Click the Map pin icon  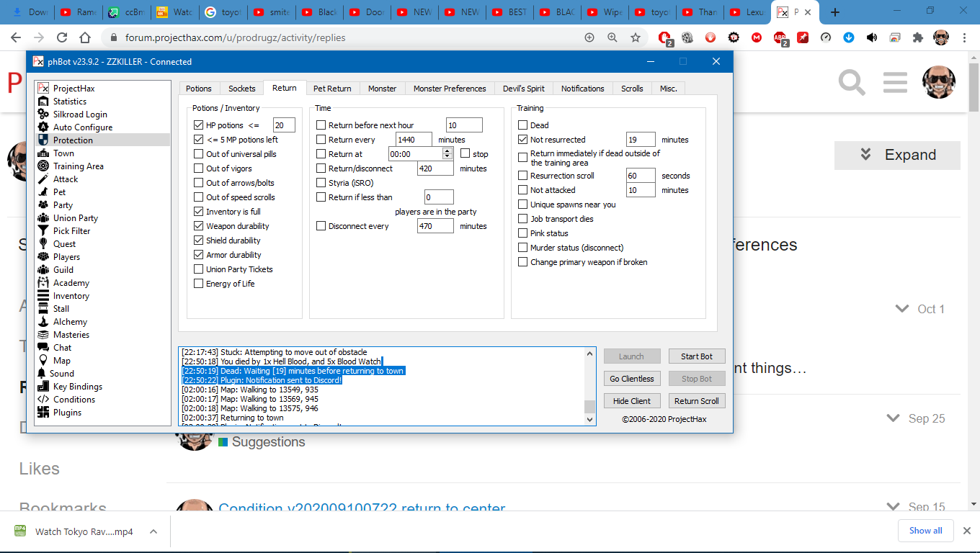pos(43,361)
